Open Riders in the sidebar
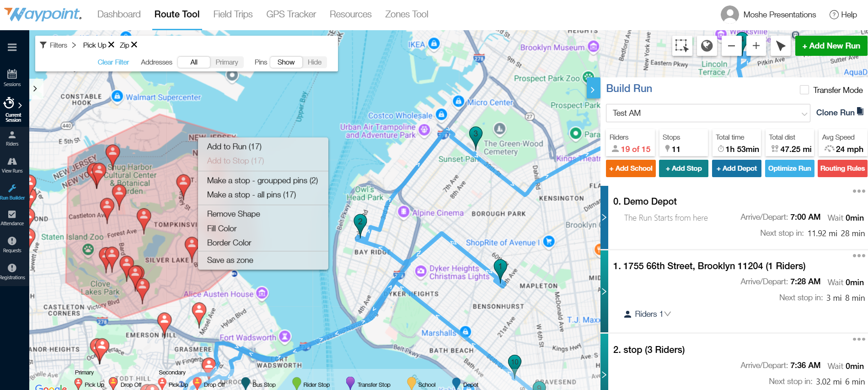This screenshot has height=390, width=868. pos(12,138)
